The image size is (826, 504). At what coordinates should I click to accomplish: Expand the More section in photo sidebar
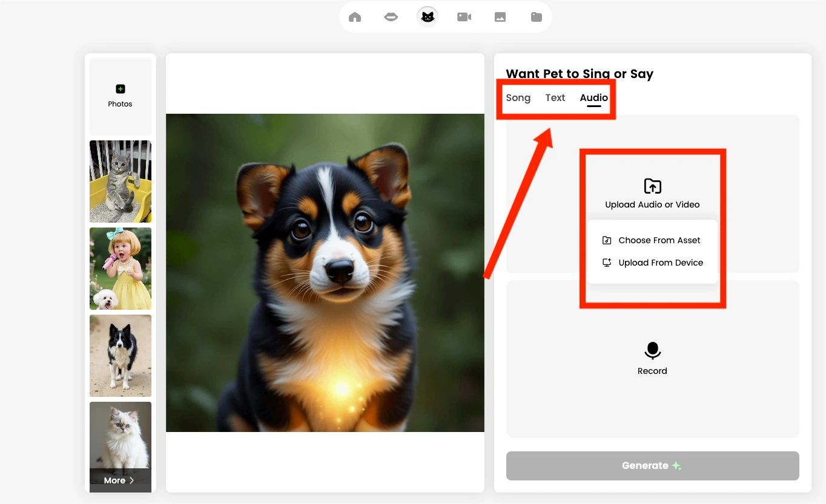(x=120, y=480)
